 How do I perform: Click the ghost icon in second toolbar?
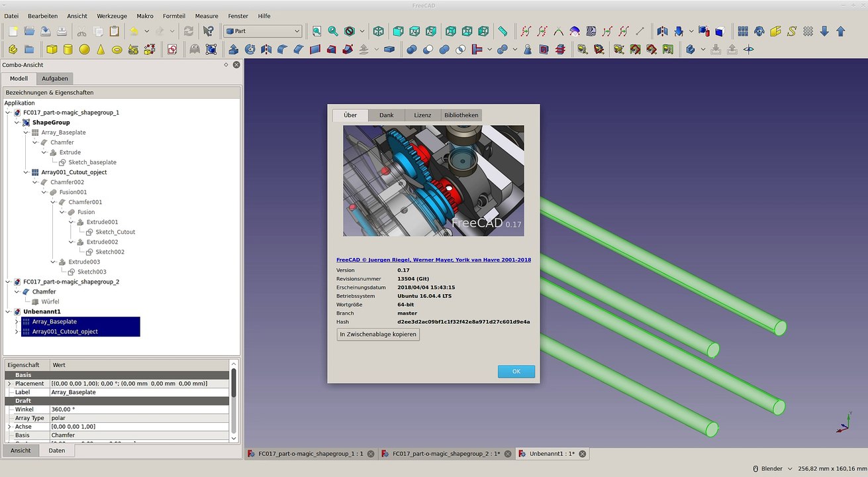pos(195,49)
